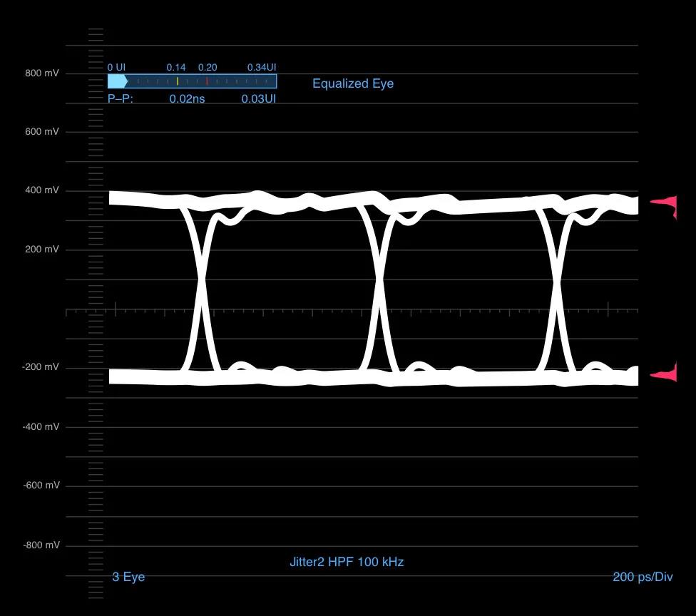The height and width of the screenshot is (616, 696).
Task: Click the lower pink histogram marker
Action: coord(664,373)
